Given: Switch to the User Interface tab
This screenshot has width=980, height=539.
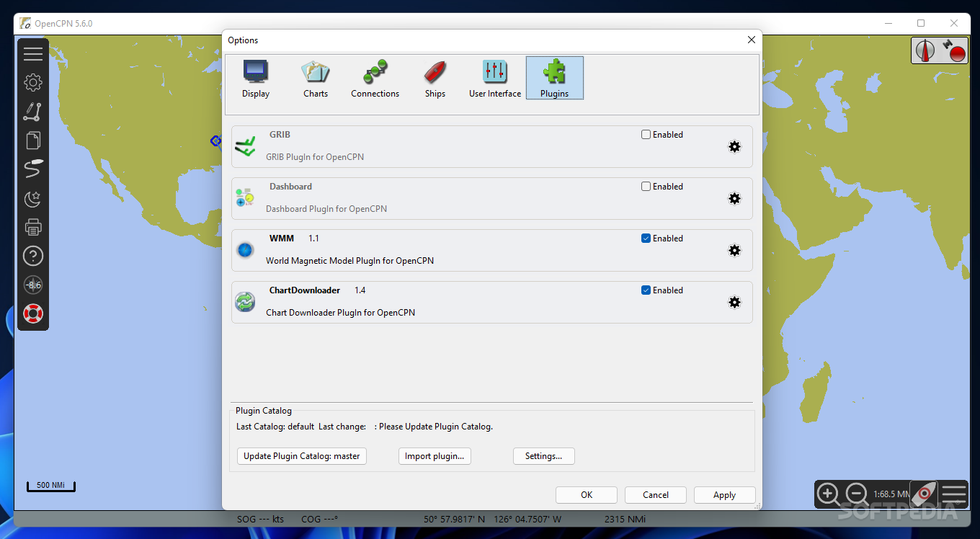Looking at the screenshot, I should [495, 79].
